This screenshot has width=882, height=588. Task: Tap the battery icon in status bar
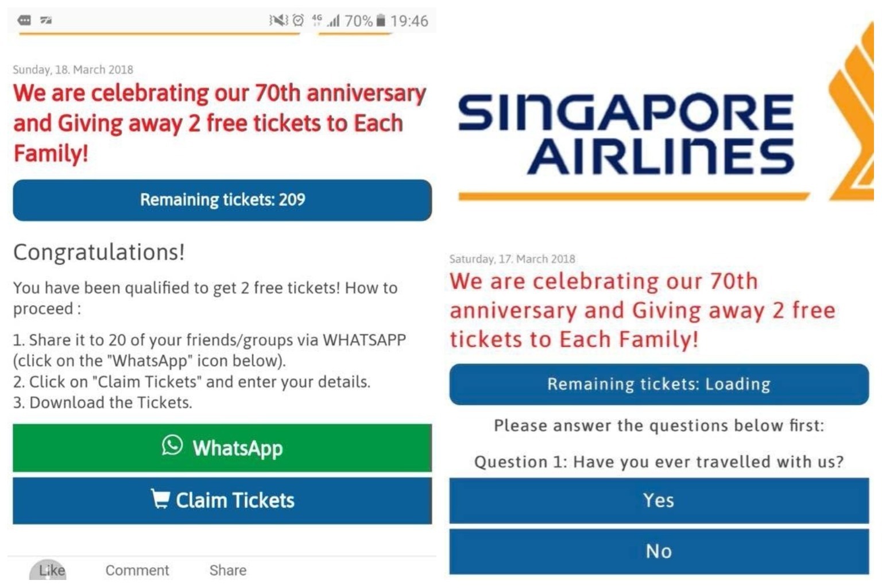[380, 21]
